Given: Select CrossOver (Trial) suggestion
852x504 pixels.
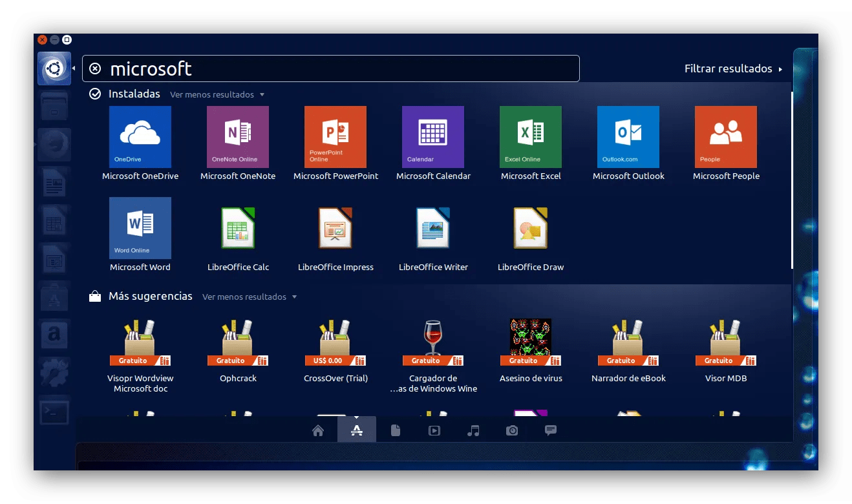Looking at the screenshot, I should pyautogui.click(x=335, y=342).
